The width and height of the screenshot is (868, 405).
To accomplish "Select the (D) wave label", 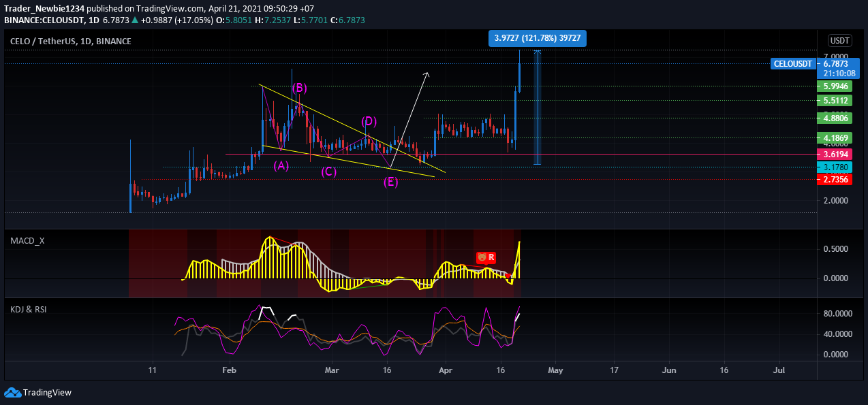I will tap(369, 121).
